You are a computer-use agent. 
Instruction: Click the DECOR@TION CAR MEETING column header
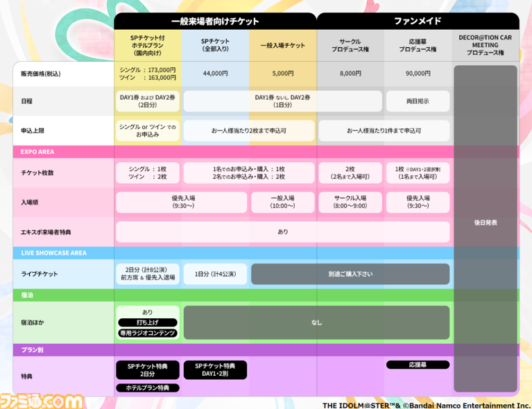(x=486, y=44)
